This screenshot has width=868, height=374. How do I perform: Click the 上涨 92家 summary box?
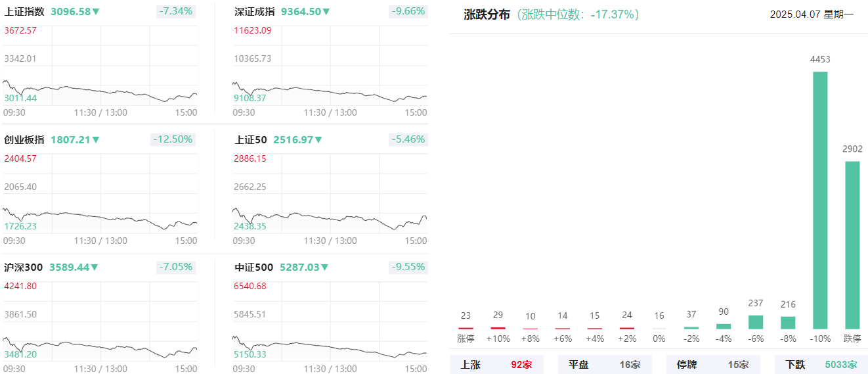tap(496, 364)
